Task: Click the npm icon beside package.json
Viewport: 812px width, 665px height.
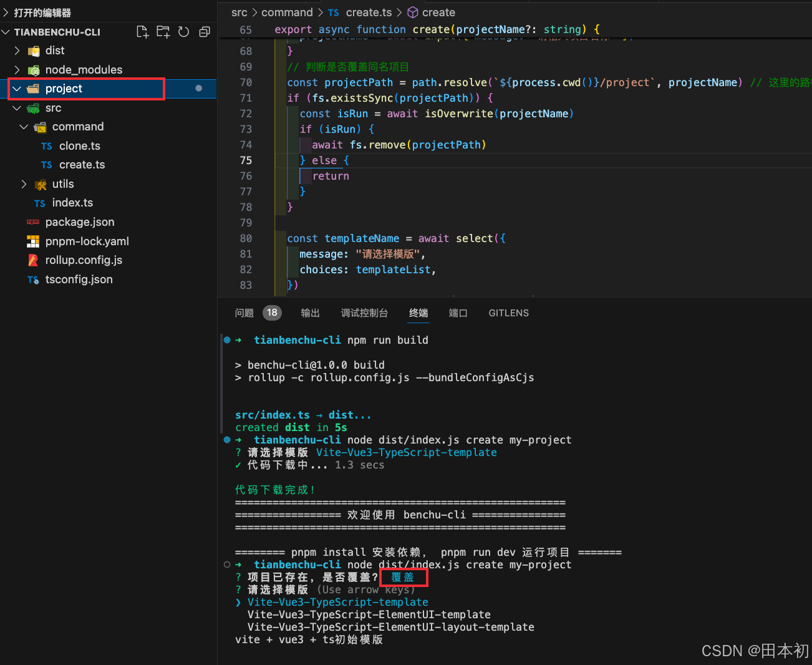Action: point(33,222)
